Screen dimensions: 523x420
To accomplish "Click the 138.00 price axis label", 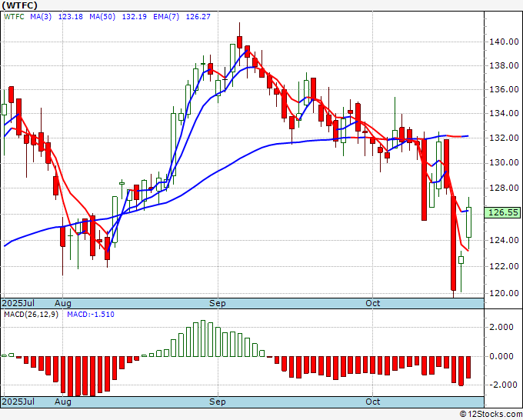I will pos(504,65).
